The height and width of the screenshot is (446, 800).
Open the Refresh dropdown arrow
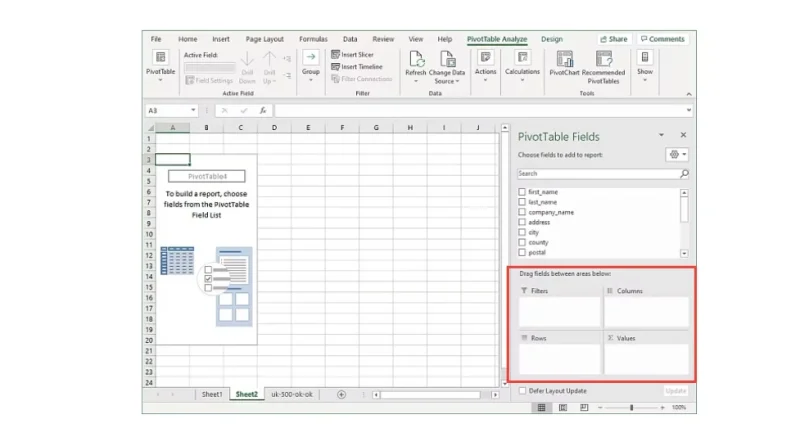click(416, 81)
